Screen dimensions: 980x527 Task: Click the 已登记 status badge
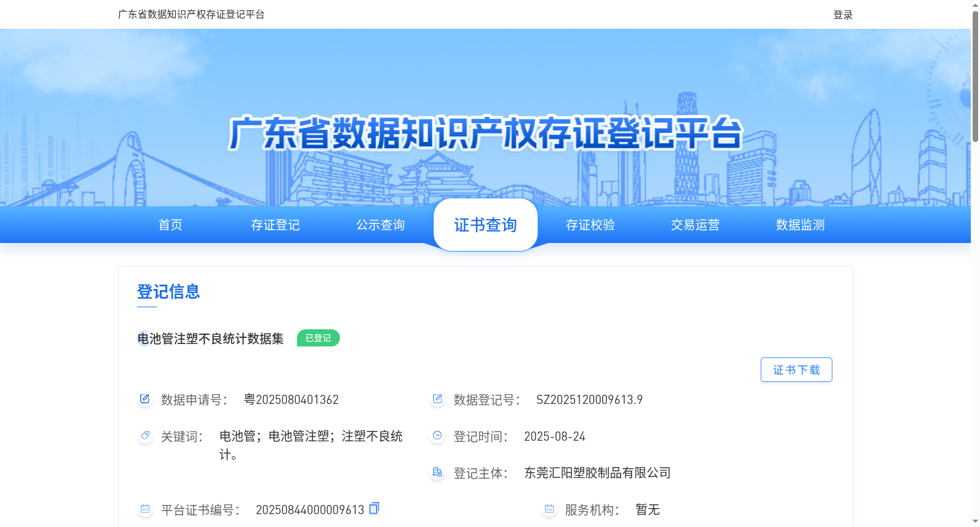coord(318,338)
